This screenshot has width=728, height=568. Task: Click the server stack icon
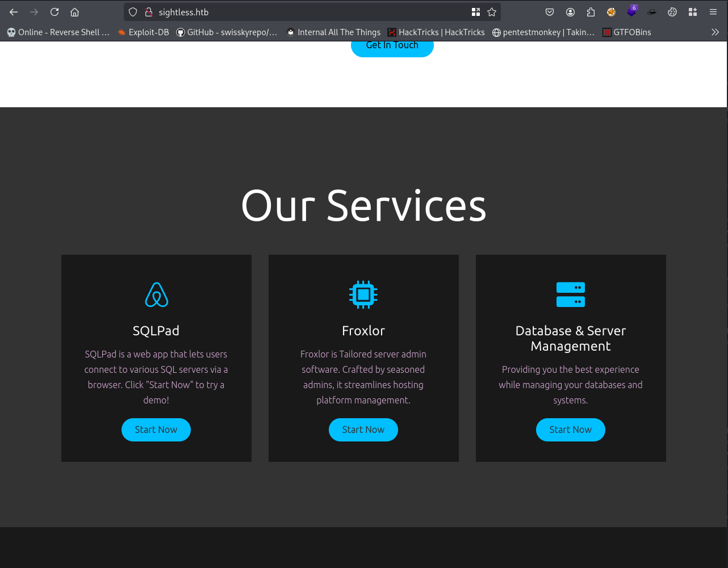[x=571, y=294]
